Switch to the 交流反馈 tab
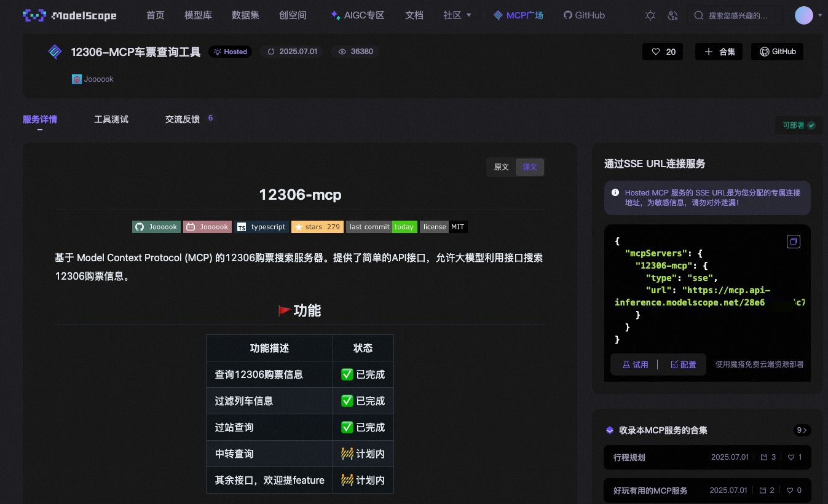Image resolution: width=828 pixels, height=504 pixels. pyautogui.click(x=183, y=119)
